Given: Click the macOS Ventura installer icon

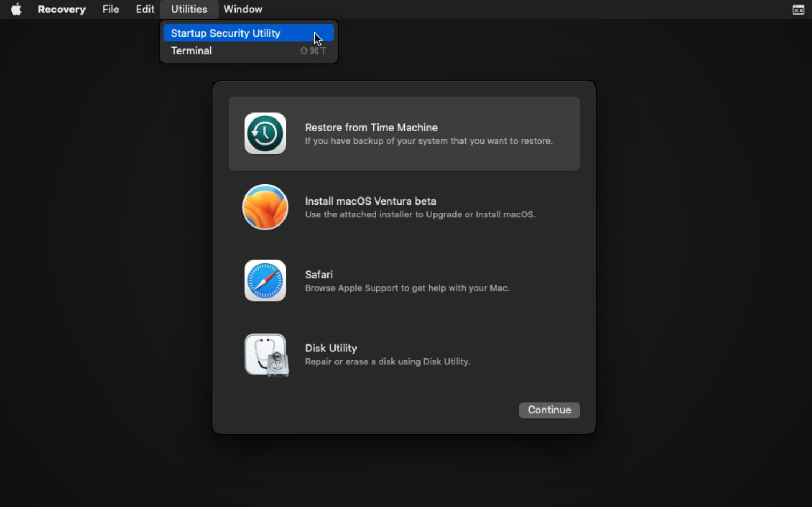Looking at the screenshot, I should [265, 207].
